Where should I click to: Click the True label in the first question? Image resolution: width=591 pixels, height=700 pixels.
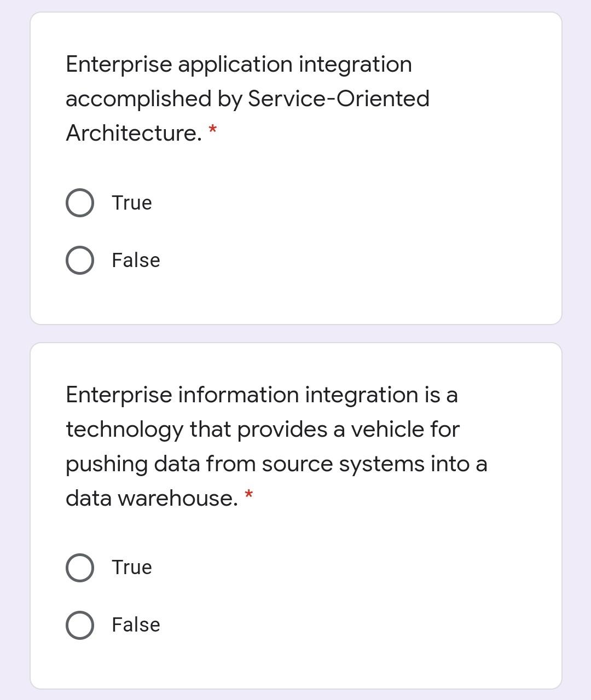[131, 203]
